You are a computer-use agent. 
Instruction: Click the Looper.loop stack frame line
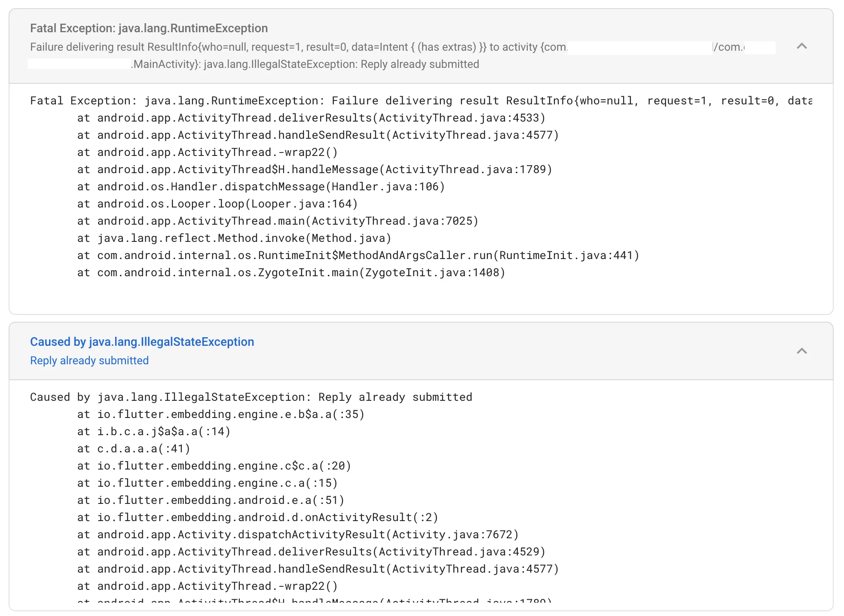[x=217, y=204]
